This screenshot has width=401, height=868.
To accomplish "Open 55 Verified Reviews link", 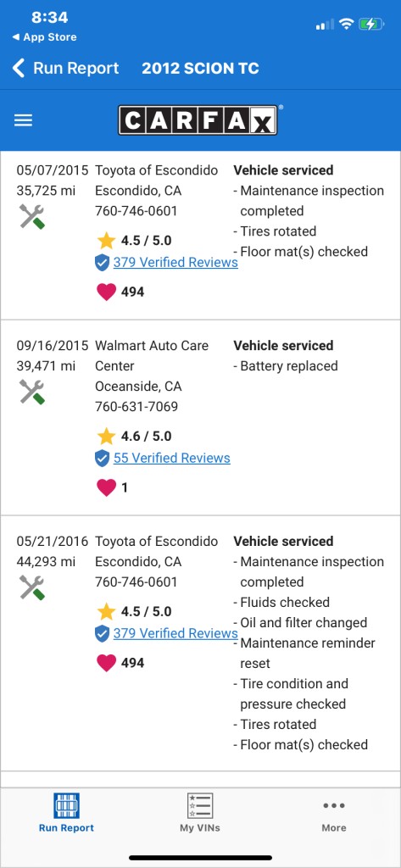I will pyautogui.click(x=172, y=459).
